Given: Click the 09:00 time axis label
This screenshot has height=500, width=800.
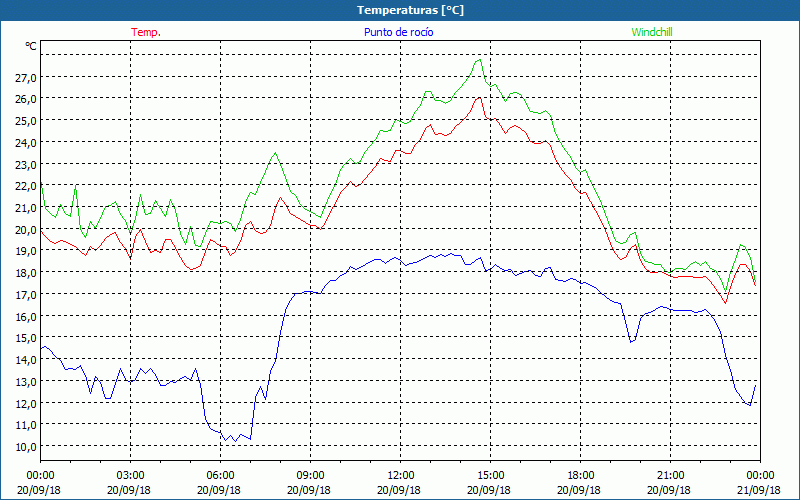Looking at the screenshot, I should tap(310, 476).
